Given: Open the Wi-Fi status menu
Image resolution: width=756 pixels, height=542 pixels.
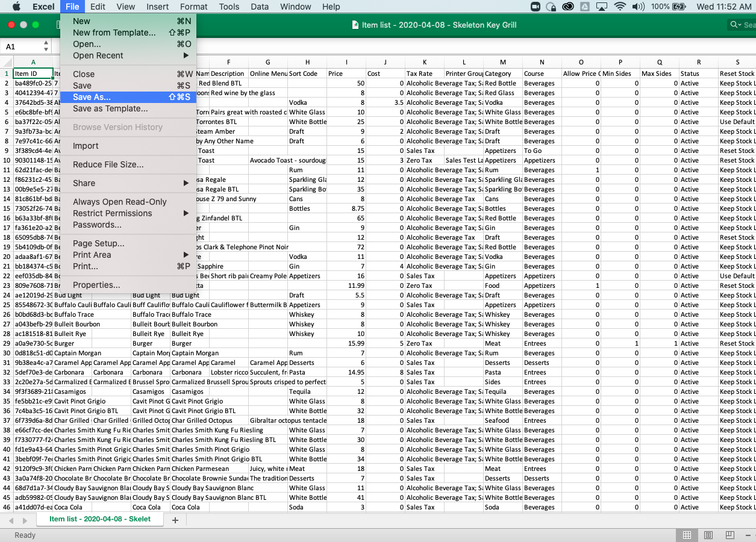Looking at the screenshot, I should pyautogui.click(x=620, y=7).
